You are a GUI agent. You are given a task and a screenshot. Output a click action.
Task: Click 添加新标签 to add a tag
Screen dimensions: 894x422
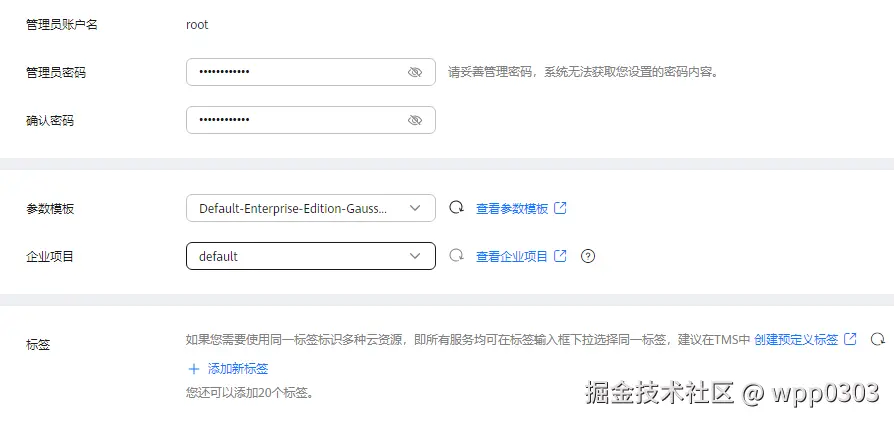pos(238,368)
